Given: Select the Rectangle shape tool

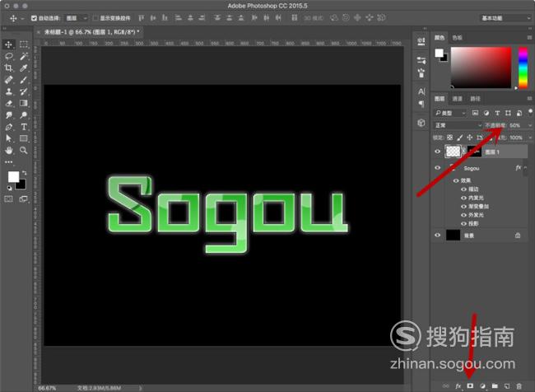Looking at the screenshot, I should coord(24,138).
